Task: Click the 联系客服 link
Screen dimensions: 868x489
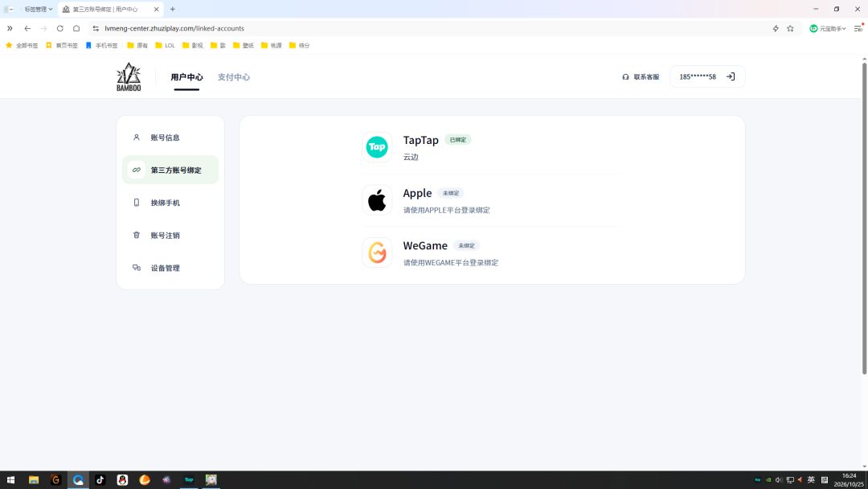Action: [x=641, y=77]
